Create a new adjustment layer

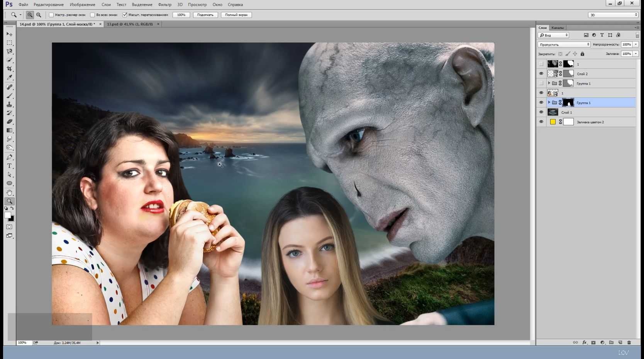(602, 342)
